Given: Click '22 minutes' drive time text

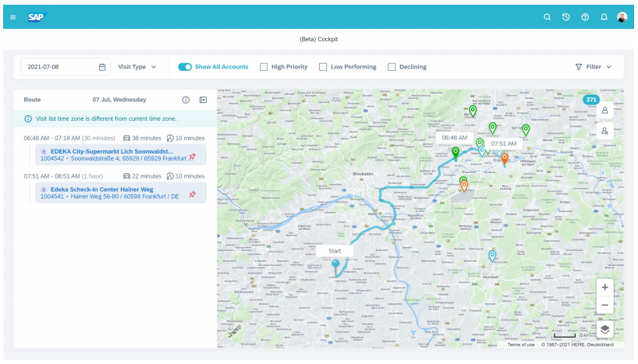Looking at the screenshot, I should (147, 176).
